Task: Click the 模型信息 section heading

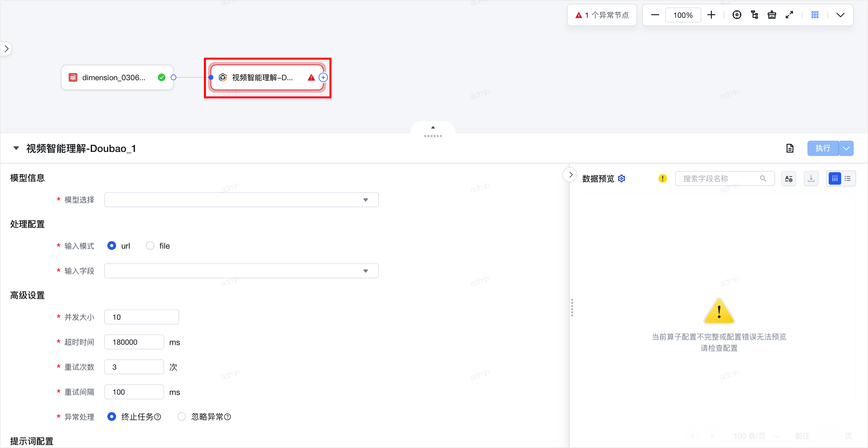Action: 27,178
